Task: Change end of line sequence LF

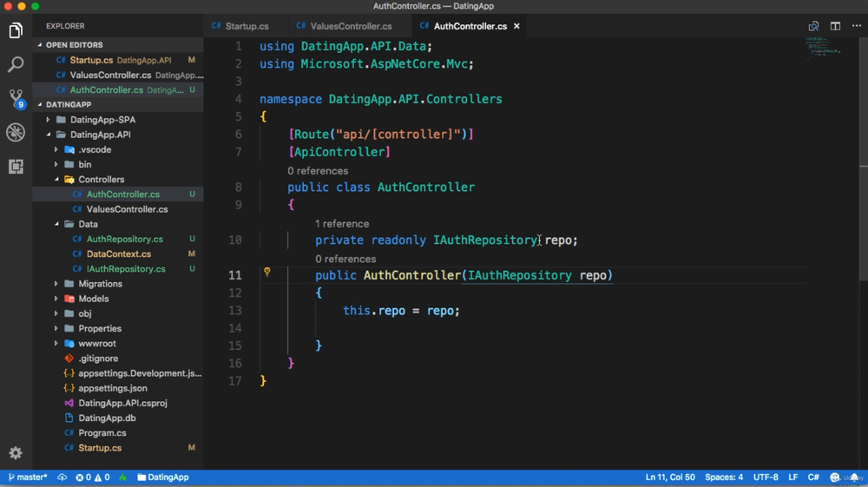Action: tap(792, 477)
